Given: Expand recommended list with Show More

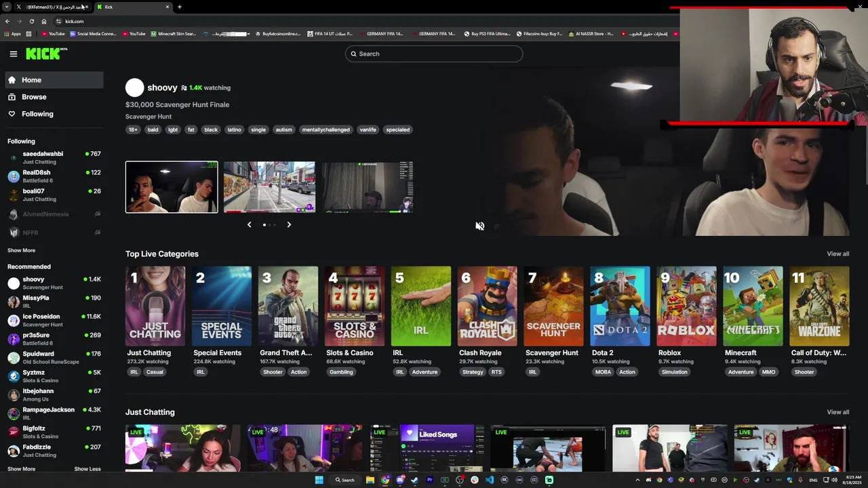Looking at the screenshot, I should 21,469.
